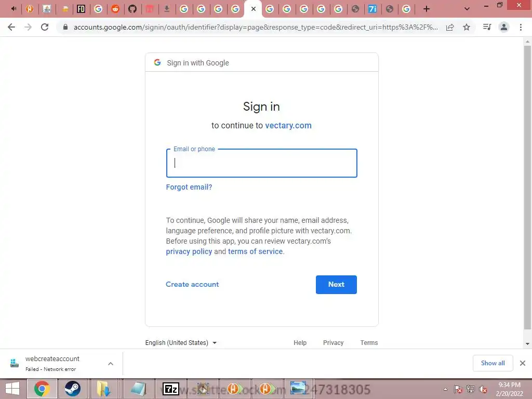This screenshot has height=399, width=532.
Task: Click Show all downloads
Action: coord(493,363)
